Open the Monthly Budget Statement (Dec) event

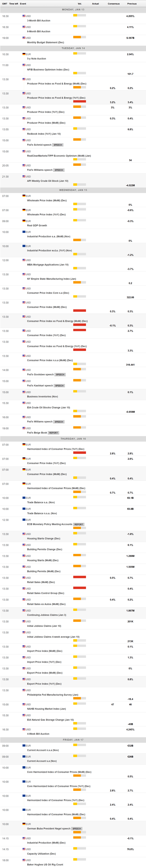(45, 43)
